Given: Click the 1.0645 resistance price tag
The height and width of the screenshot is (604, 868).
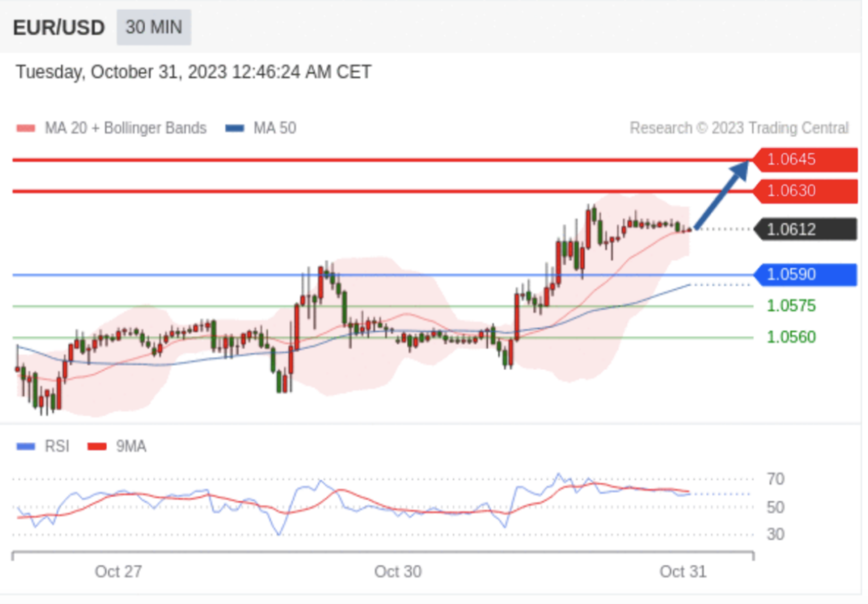Looking at the screenshot, I should pyautogui.click(x=805, y=159).
